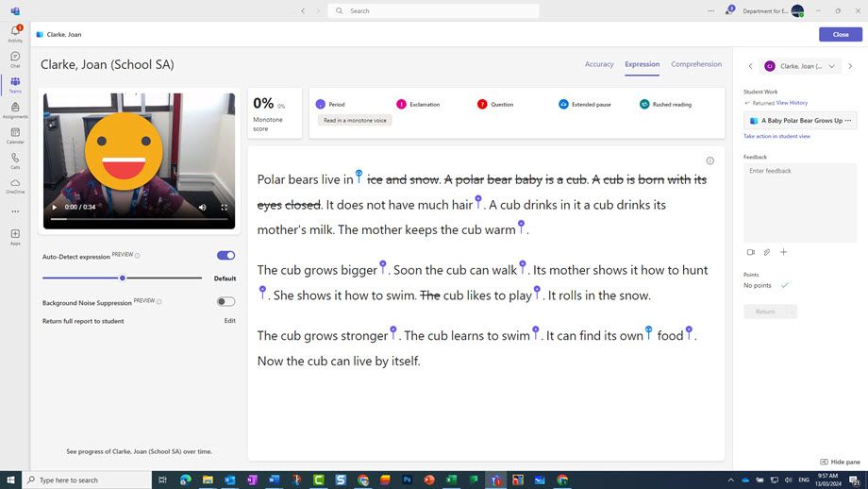See progress of Clarke, Joan over time
Viewport: 868px width, 489px height.
(139, 451)
